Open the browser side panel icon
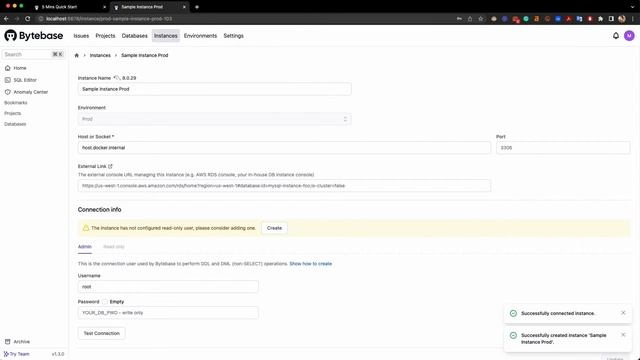The width and height of the screenshot is (640, 360). pyautogui.click(x=611, y=18)
